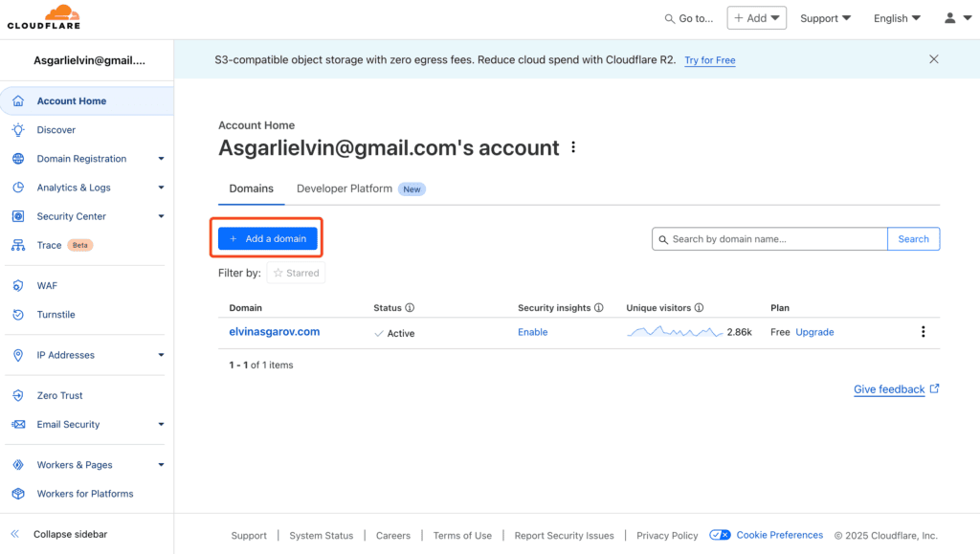
Task: Toggle the Starred filter
Action: pos(297,273)
